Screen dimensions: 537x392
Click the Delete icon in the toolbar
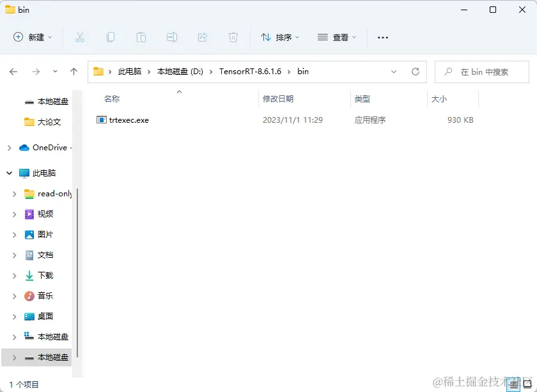click(233, 38)
